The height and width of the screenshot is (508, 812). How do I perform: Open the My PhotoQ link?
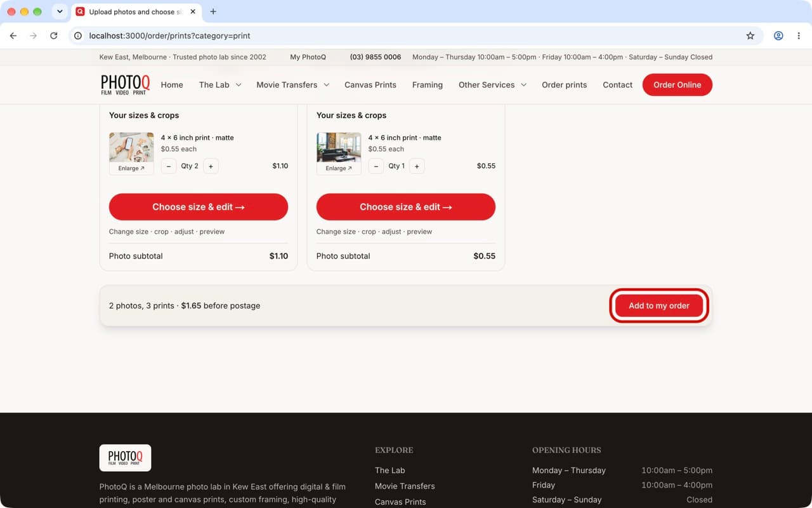pyautogui.click(x=308, y=57)
